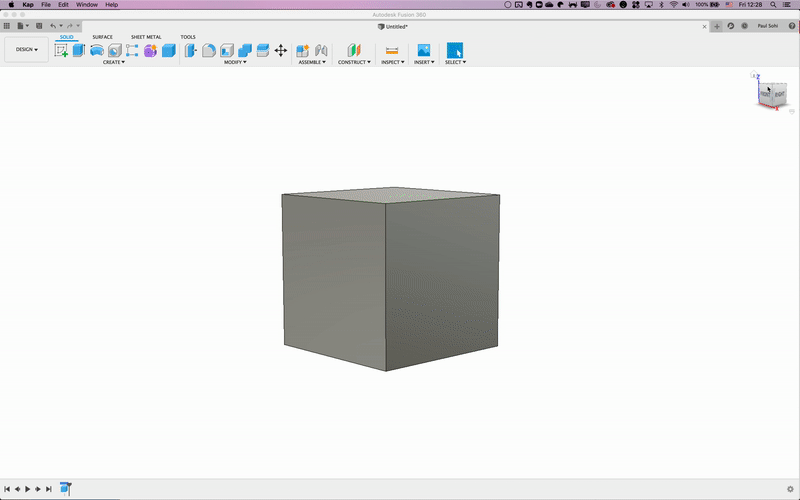Viewport: 800px width, 500px height.
Task: Play the design timeline
Action: coord(28,489)
